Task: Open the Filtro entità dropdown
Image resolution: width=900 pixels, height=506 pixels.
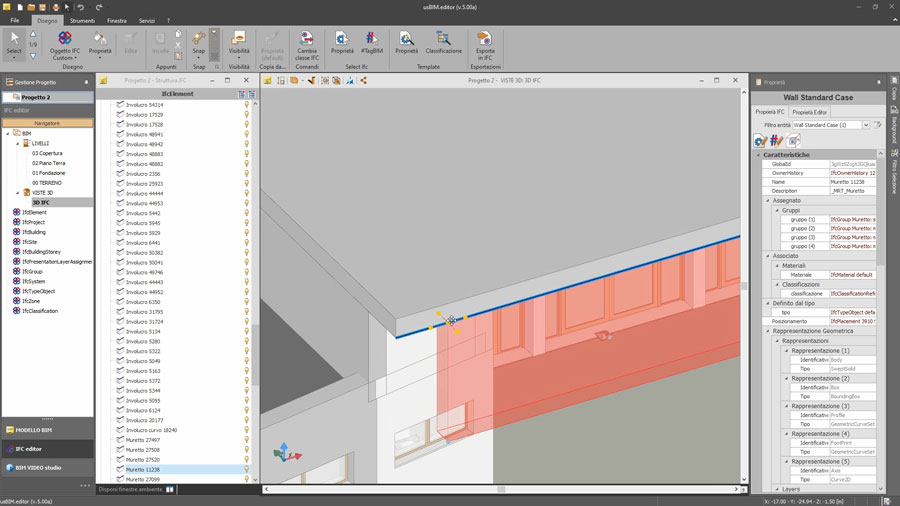Action: click(866, 125)
